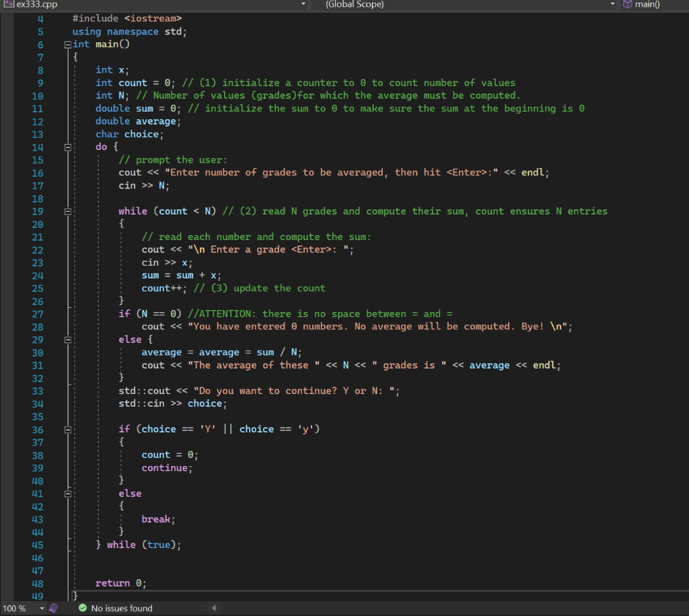The width and height of the screenshot is (689, 616).
Task: Collapse the while (count < N) block
Action: tap(68, 212)
